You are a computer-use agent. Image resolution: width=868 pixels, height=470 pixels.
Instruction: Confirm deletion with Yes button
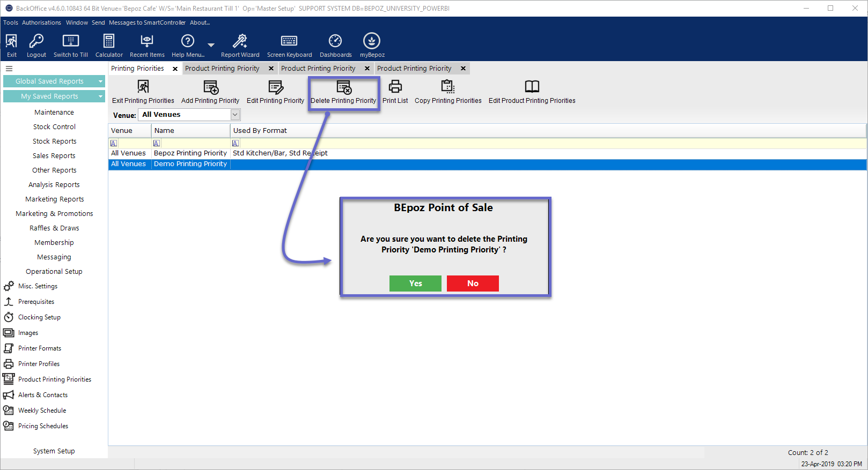tap(415, 284)
